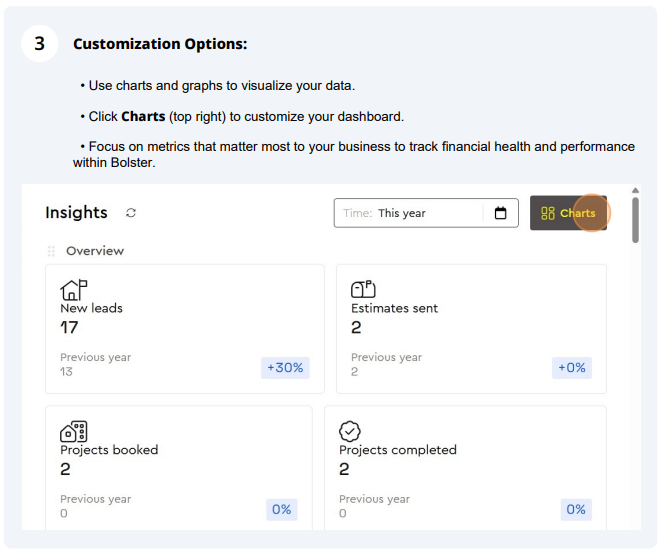Click the Estimates sent mailbox icon
This screenshot has height=551, width=662.
point(363,289)
